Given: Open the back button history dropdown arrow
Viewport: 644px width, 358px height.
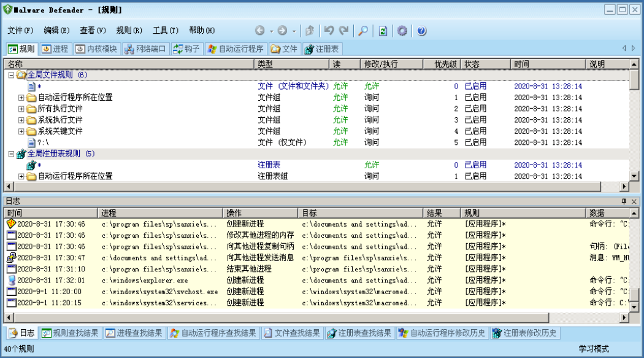Looking at the screenshot, I should coord(271,31).
